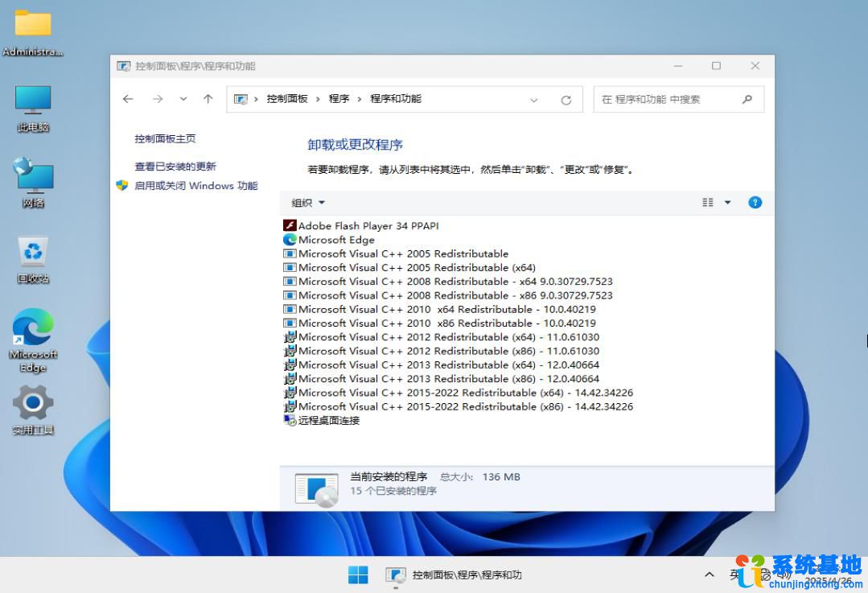Select Visual C++ 2013 (x86) 12.0.40664
Image resolution: width=868 pixels, height=593 pixels.
(449, 378)
